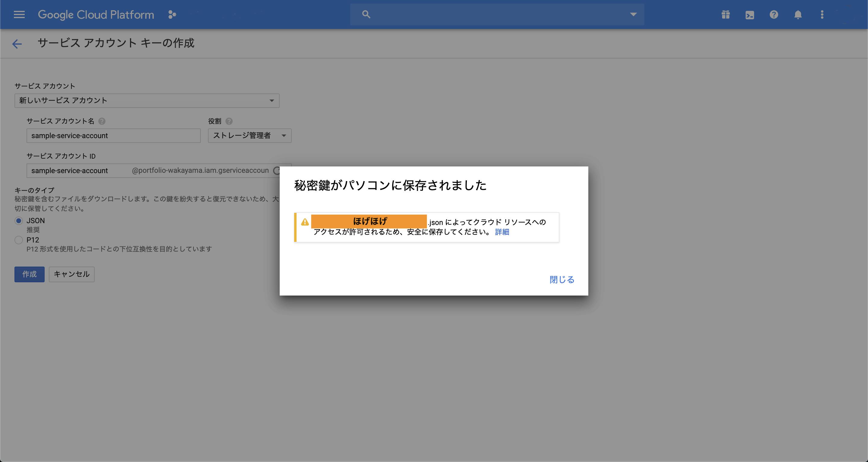Open the ストレージ管理者 role dropdown
The width and height of the screenshot is (868, 462).
coord(250,136)
